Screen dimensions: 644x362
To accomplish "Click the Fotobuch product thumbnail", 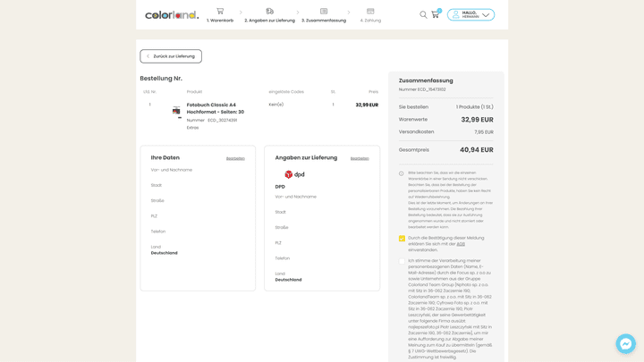I will tap(176, 111).
